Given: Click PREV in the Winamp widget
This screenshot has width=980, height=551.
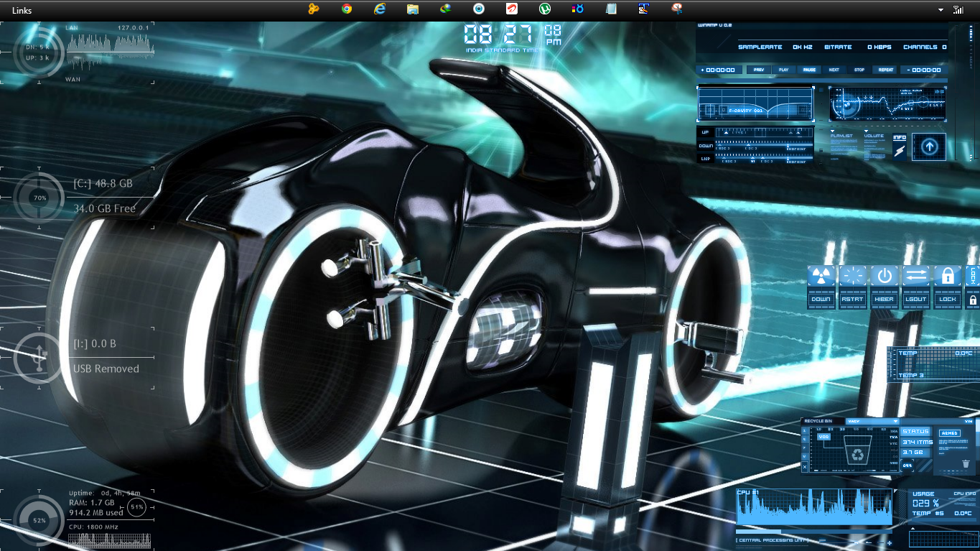Looking at the screenshot, I should (758, 70).
